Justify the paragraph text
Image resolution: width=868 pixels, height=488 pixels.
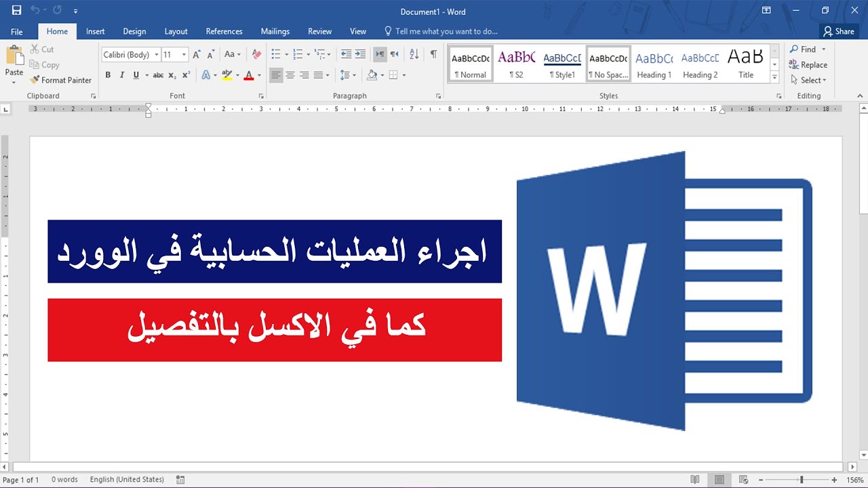tap(319, 75)
